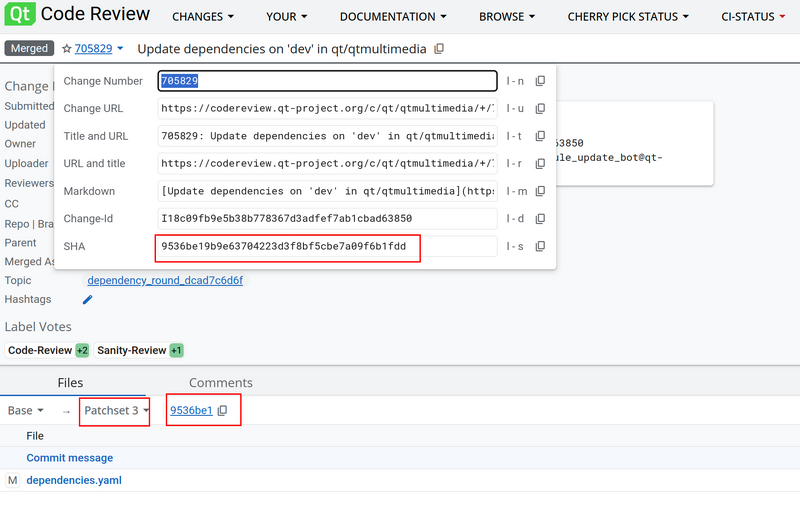800x509 pixels.
Task: Click the Commit message file entry
Action: (x=69, y=458)
